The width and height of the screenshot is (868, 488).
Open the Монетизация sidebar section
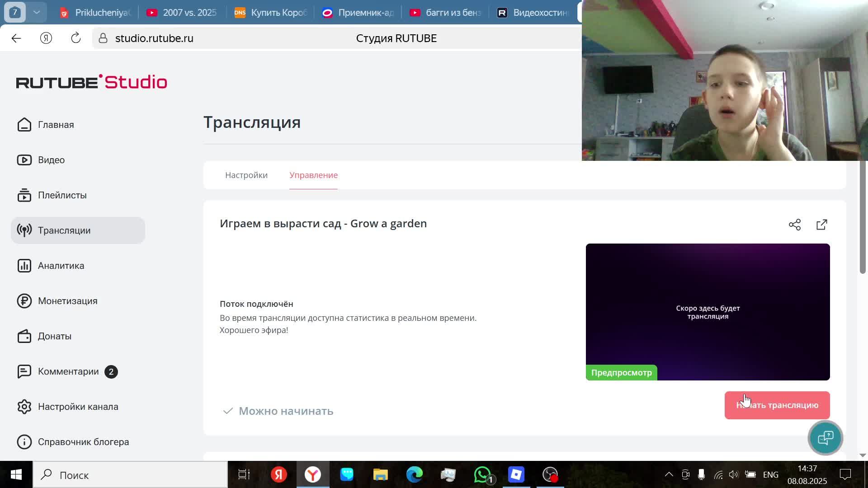pos(67,301)
